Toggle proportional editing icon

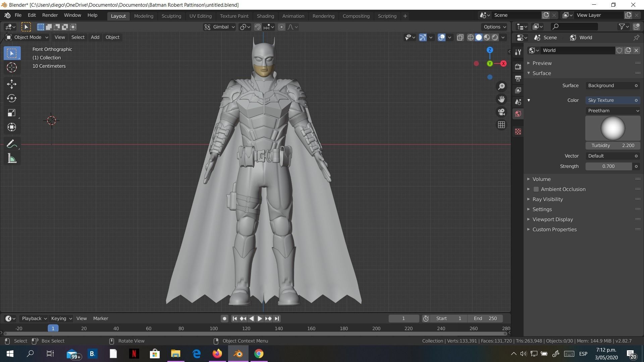coord(282,27)
